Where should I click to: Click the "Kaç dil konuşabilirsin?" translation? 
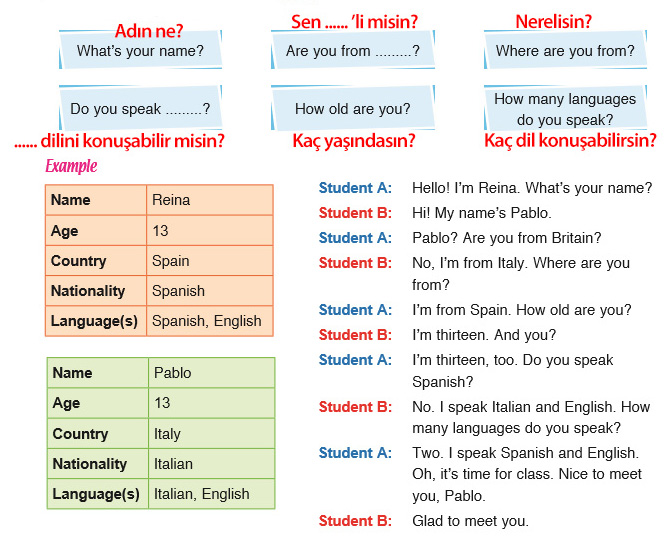coord(570,141)
